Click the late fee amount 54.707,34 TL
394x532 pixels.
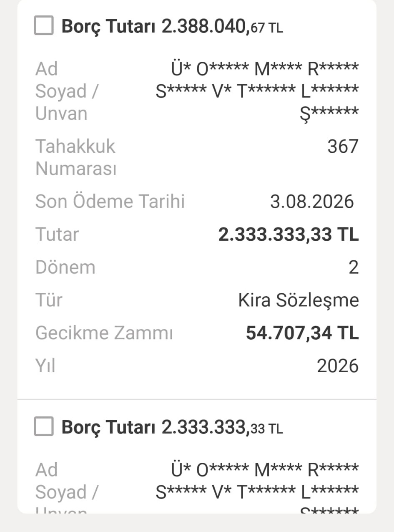pos(302,333)
